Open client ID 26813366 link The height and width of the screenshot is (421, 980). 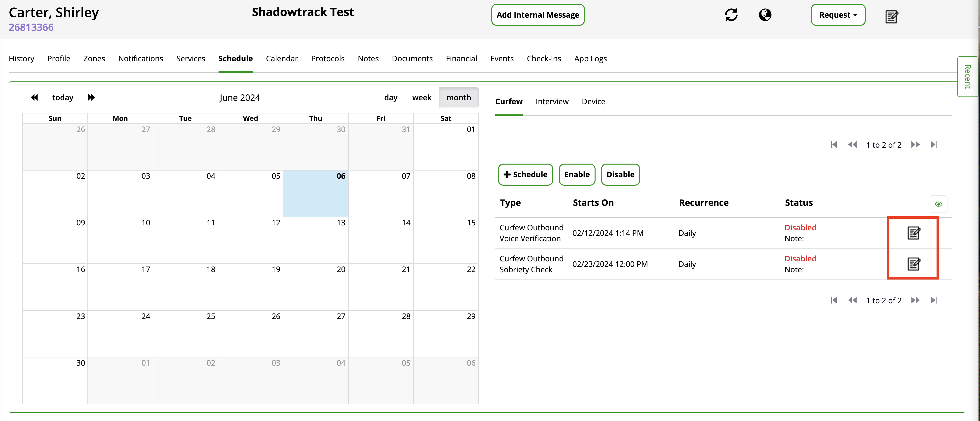pyautogui.click(x=31, y=27)
